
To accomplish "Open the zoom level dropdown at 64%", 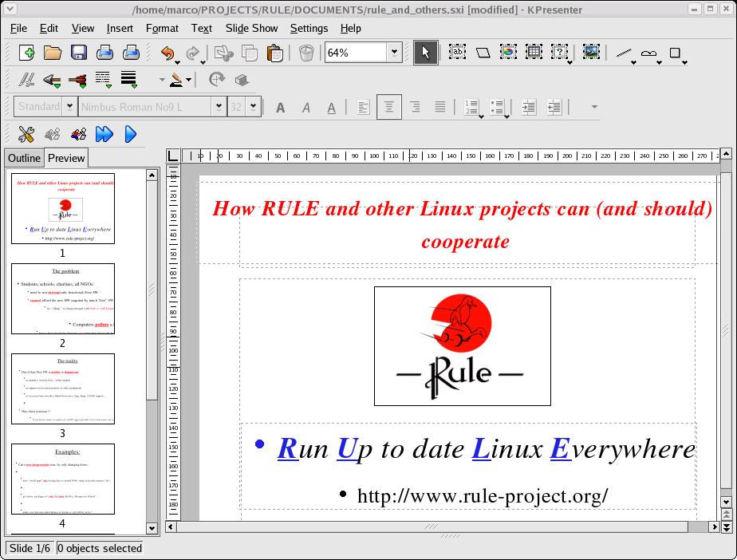I will pyautogui.click(x=394, y=52).
